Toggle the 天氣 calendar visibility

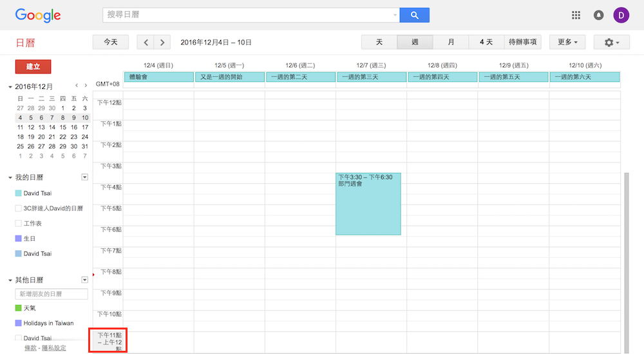coord(19,308)
